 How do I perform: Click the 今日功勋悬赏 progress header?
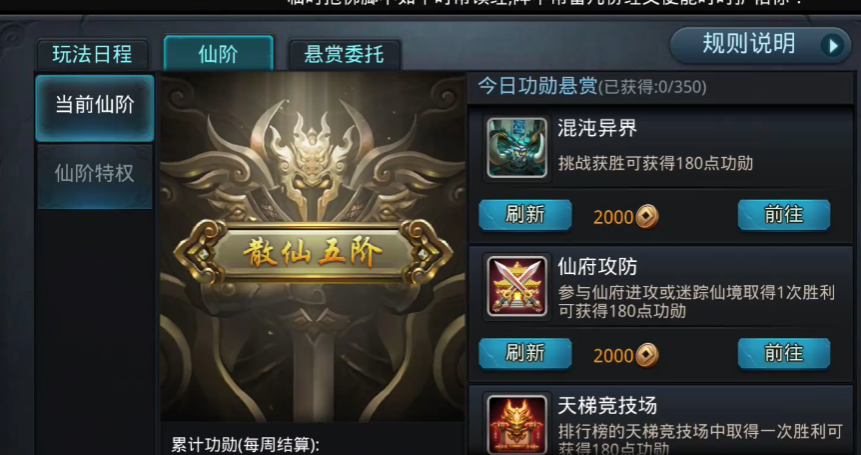point(592,86)
